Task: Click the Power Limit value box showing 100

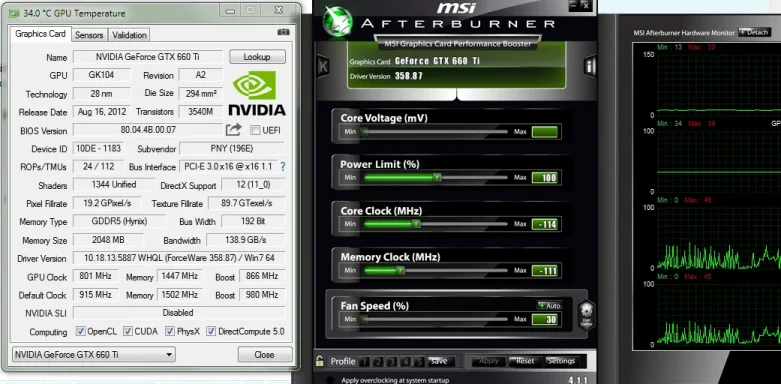Action: point(544,178)
